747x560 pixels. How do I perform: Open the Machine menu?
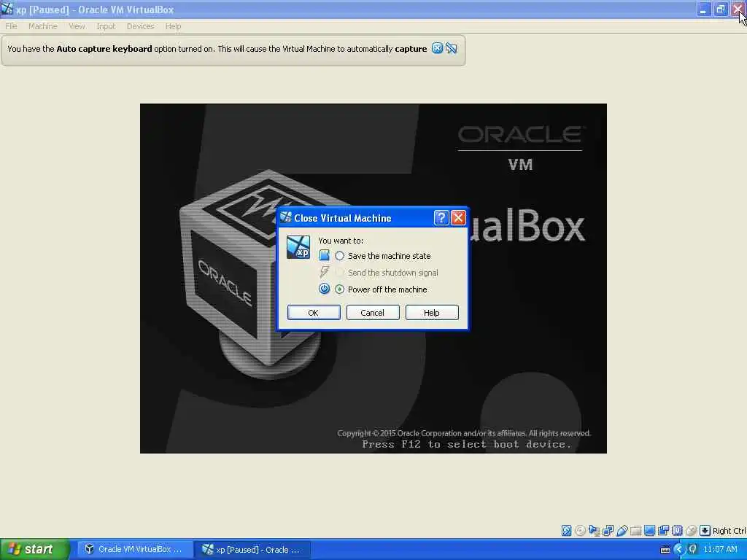[x=43, y=26]
